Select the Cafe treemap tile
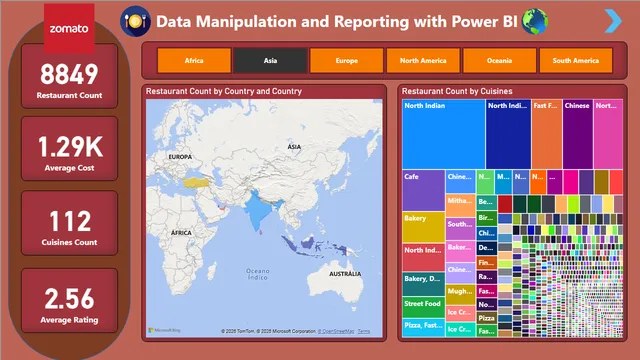This screenshot has width=640, height=360. 423,190
